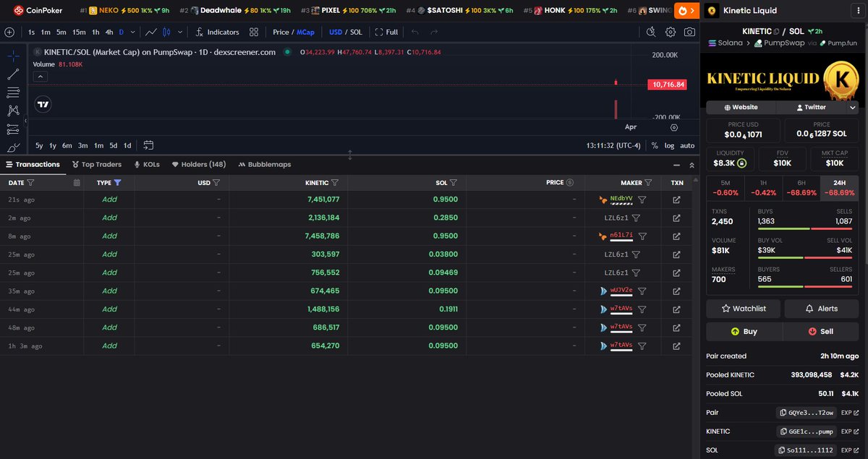Click the chevron next to trending flame
Image resolution: width=868 pixels, height=459 pixels.
(694, 11)
